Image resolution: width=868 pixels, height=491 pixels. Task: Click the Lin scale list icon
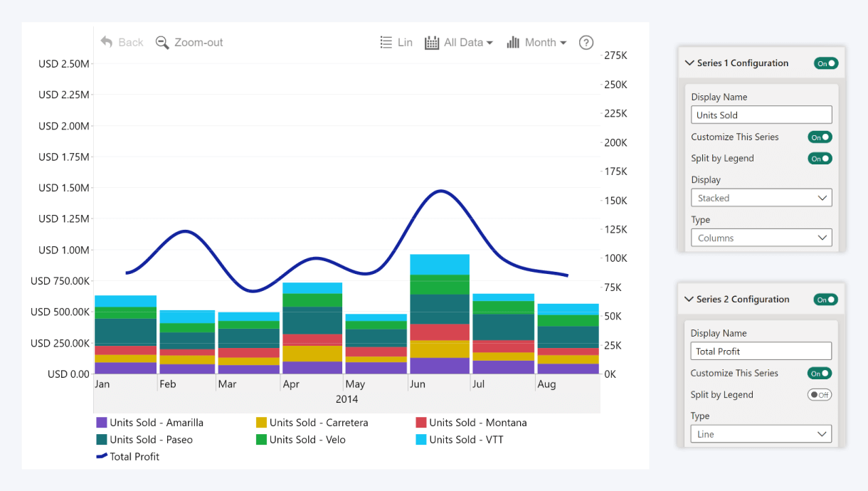tap(386, 43)
